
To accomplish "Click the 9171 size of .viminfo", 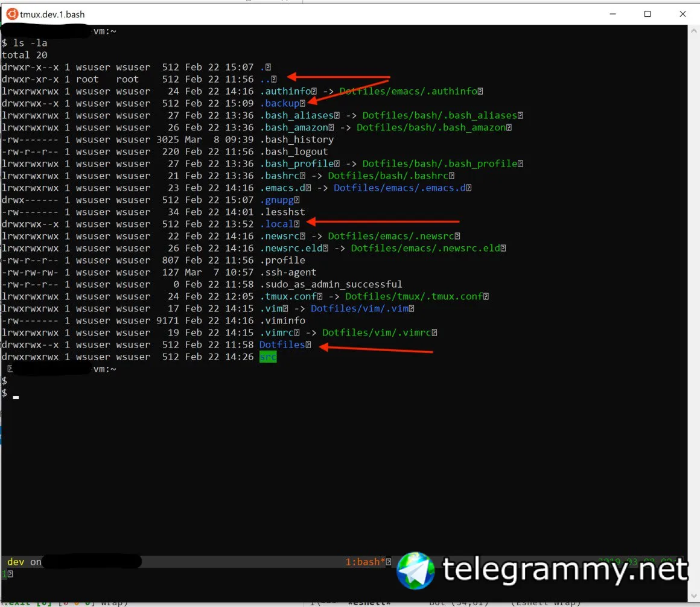I will coord(167,320).
